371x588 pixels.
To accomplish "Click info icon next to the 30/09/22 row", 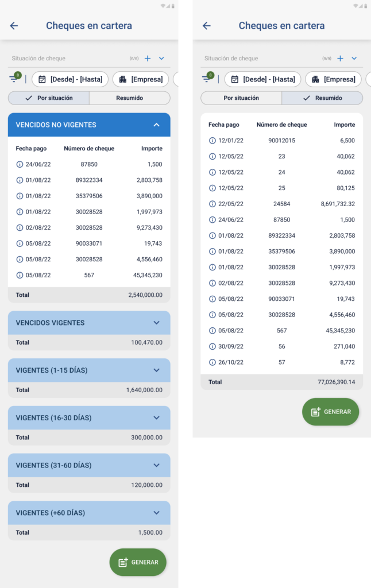I will [212, 346].
